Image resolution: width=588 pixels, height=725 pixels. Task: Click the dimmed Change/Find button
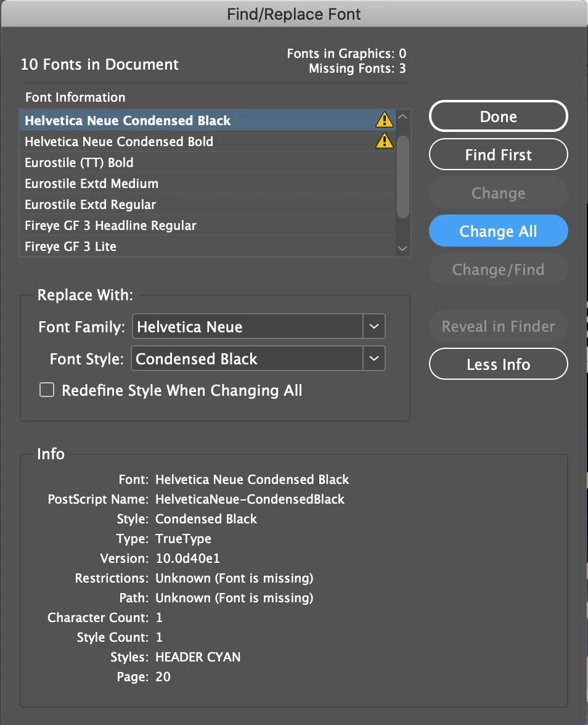[x=498, y=269]
